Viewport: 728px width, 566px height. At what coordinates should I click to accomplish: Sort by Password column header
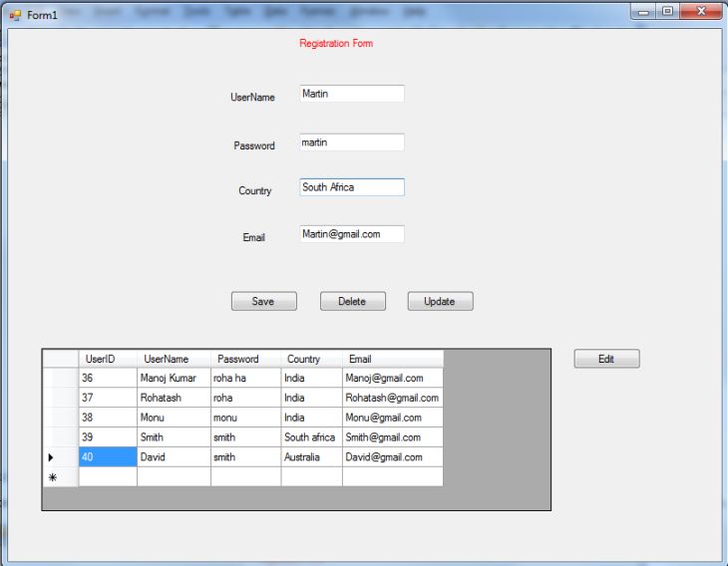point(245,359)
